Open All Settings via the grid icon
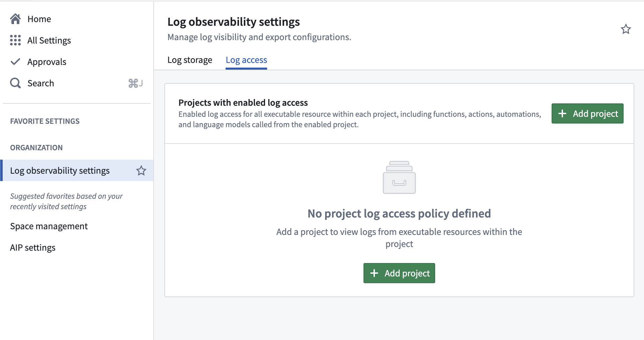Image resolution: width=644 pixels, height=340 pixels. (x=15, y=40)
